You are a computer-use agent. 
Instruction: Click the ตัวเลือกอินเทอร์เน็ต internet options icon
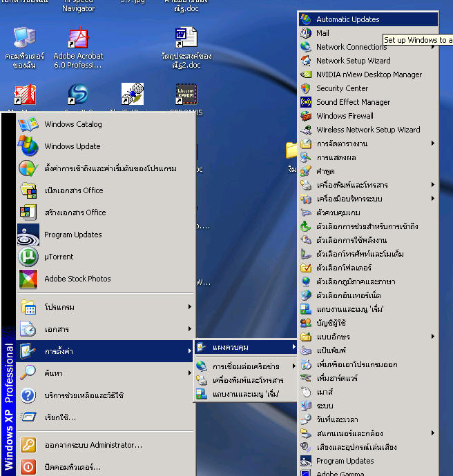[306, 295]
